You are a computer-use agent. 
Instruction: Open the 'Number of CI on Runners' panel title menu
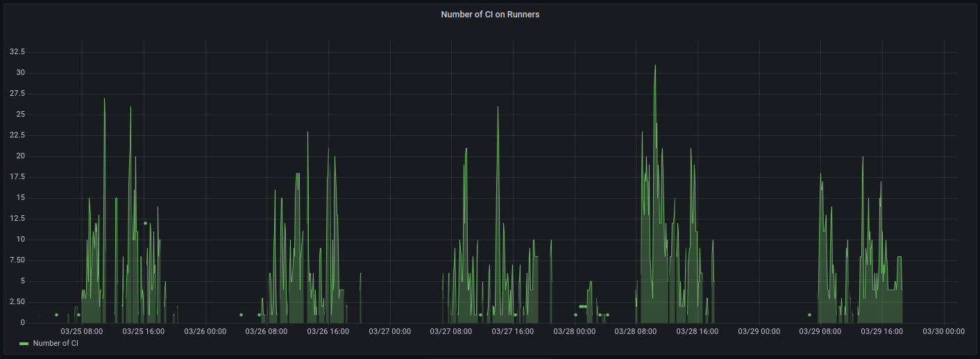pos(490,15)
